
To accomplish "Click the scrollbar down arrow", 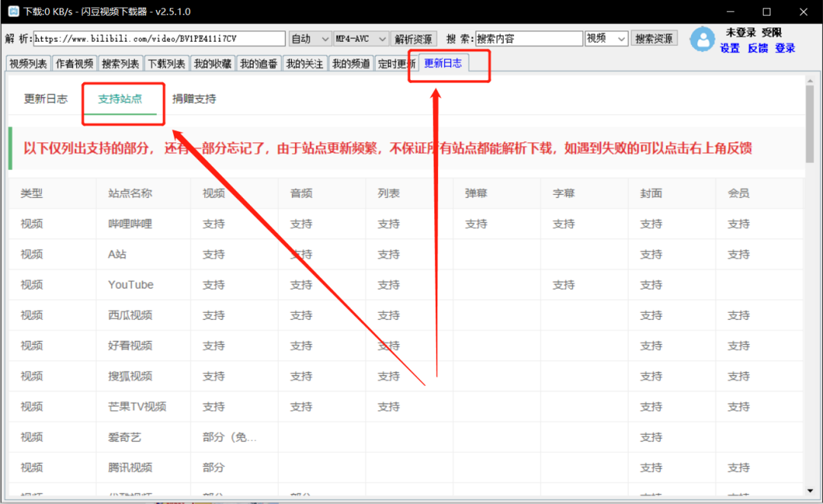I will pyautogui.click(x=810, y=490).
